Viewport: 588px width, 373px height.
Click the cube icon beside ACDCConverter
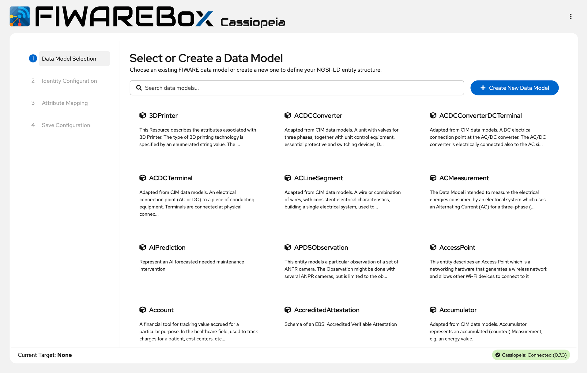point(288,115)
